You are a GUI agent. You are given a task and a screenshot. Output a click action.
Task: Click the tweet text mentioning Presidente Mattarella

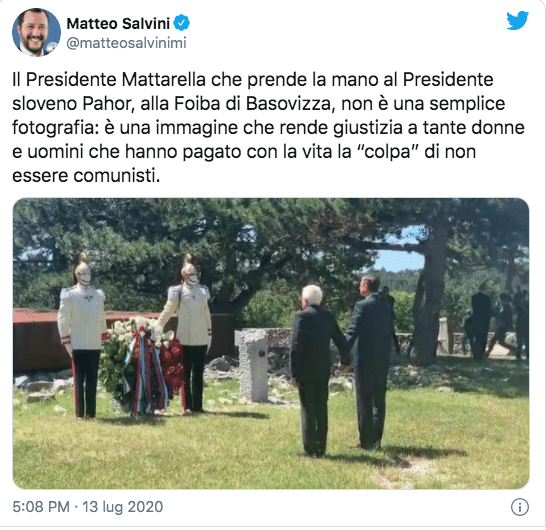click(268, 127)
